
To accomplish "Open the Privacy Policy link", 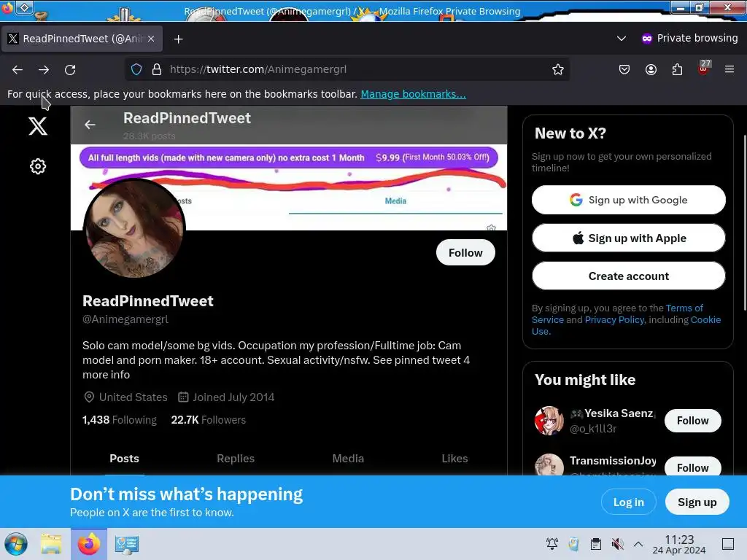I will point(614,319).
